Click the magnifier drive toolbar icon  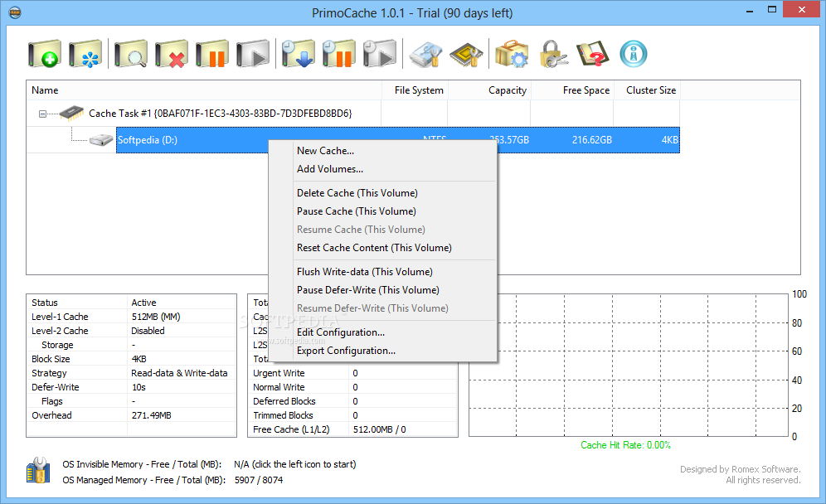tap(131, 53)
